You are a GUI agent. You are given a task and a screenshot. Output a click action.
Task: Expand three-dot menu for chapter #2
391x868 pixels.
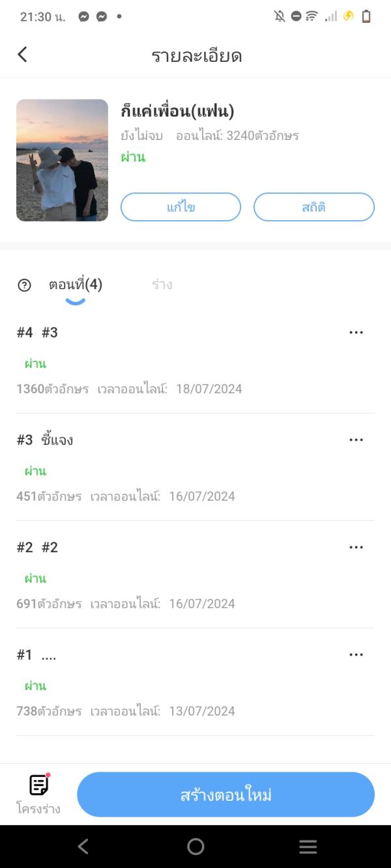(356, 548)
